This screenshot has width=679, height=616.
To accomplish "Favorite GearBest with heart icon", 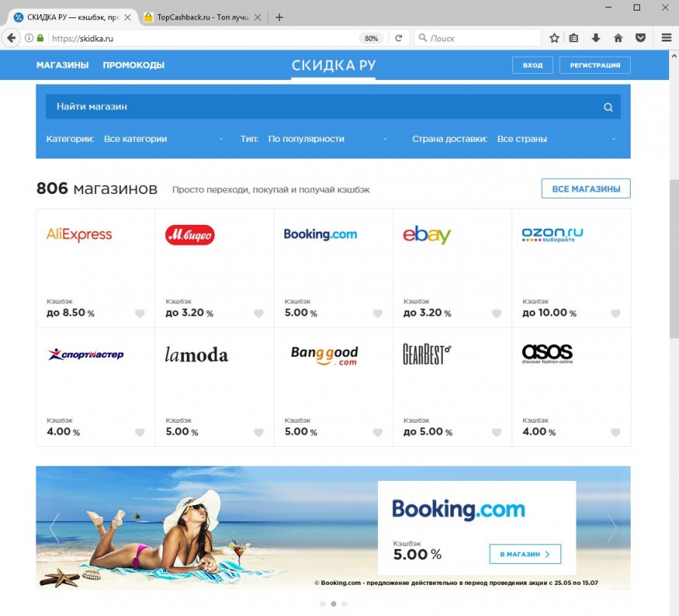I will (496, 433).
